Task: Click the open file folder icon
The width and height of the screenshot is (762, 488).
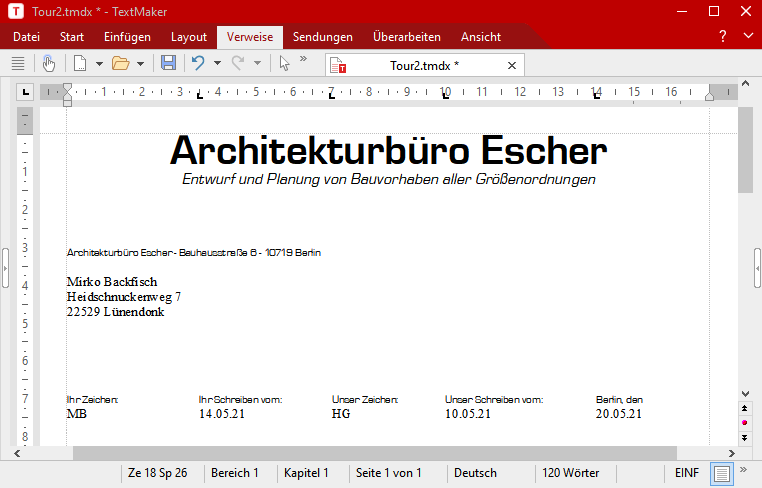Action: [120, 64]
